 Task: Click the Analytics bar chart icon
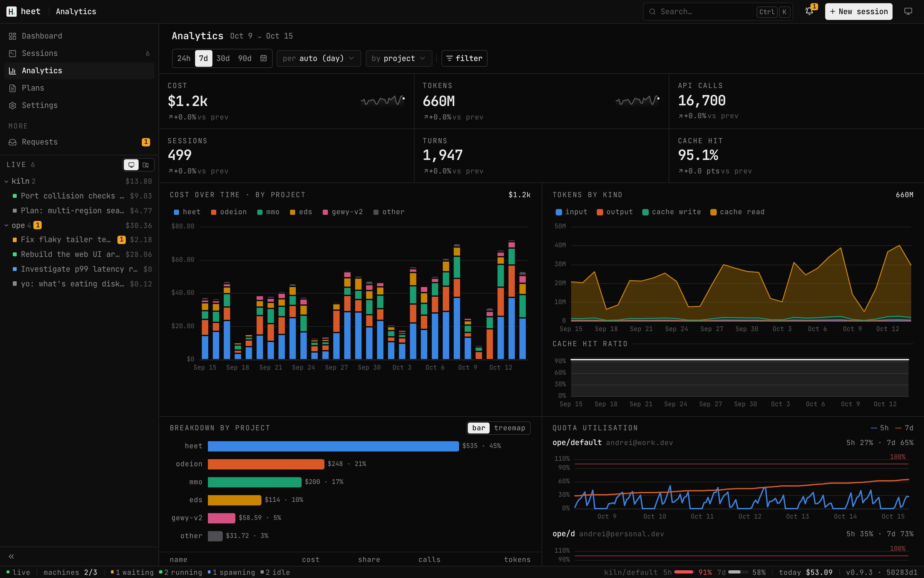[x=13, y=71]
